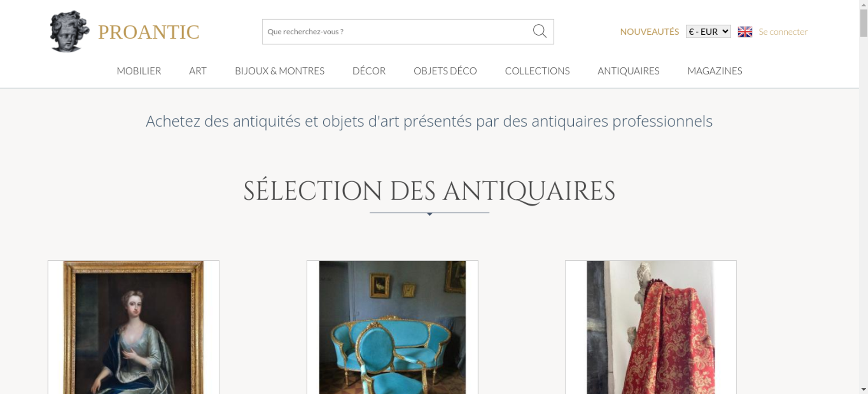
Task: Click the Nouveautés link
Action: pos(649,32)
